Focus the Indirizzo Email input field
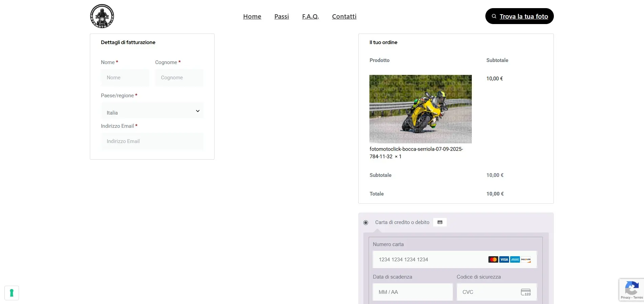The height and width of the screenshot is (304, 644). click(x=152, y=141)
